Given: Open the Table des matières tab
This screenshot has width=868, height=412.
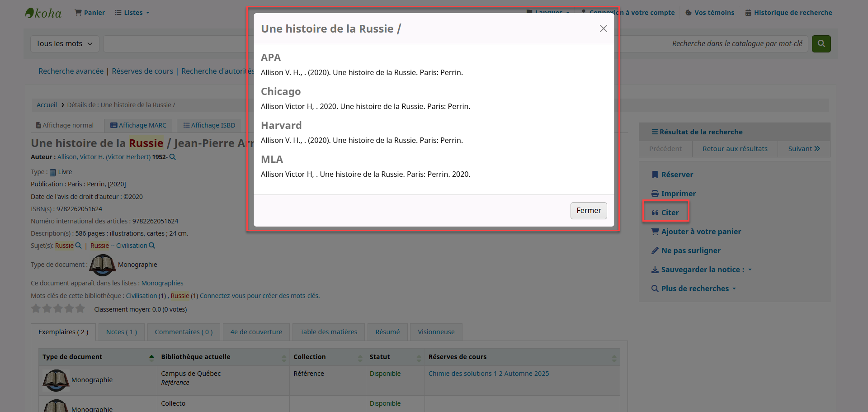Looking at the screenshot, I should click(x=328, y=332).
